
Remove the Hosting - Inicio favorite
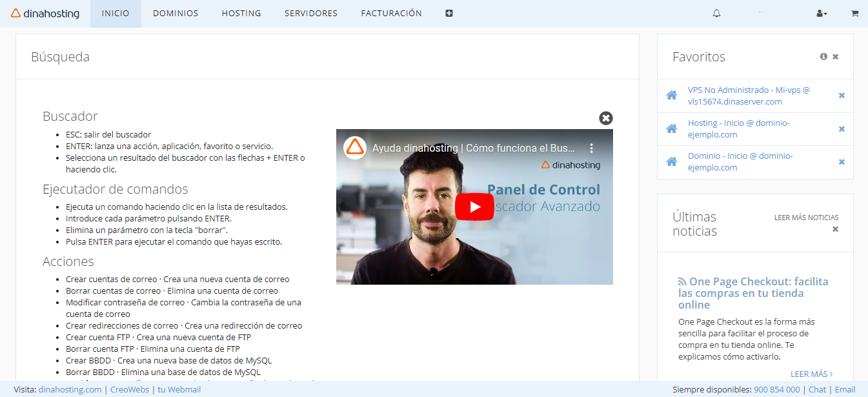pyautogui.click(x=842, y=128)
